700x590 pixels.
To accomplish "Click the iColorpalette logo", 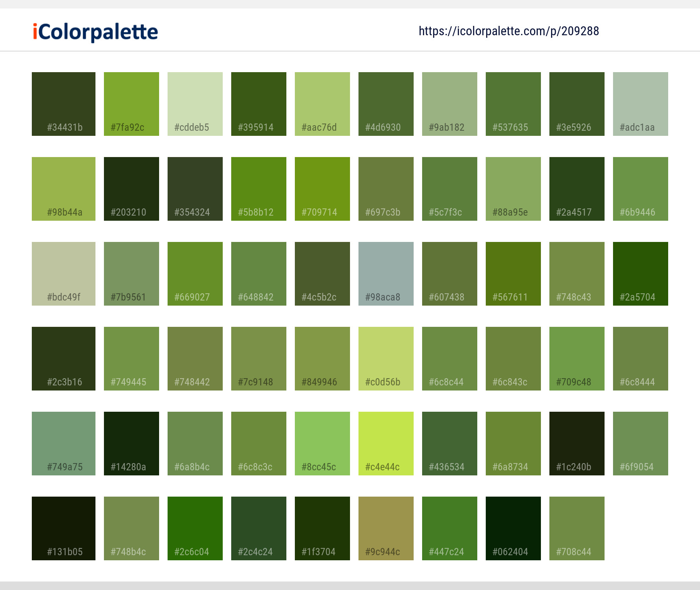I will 95,32.
